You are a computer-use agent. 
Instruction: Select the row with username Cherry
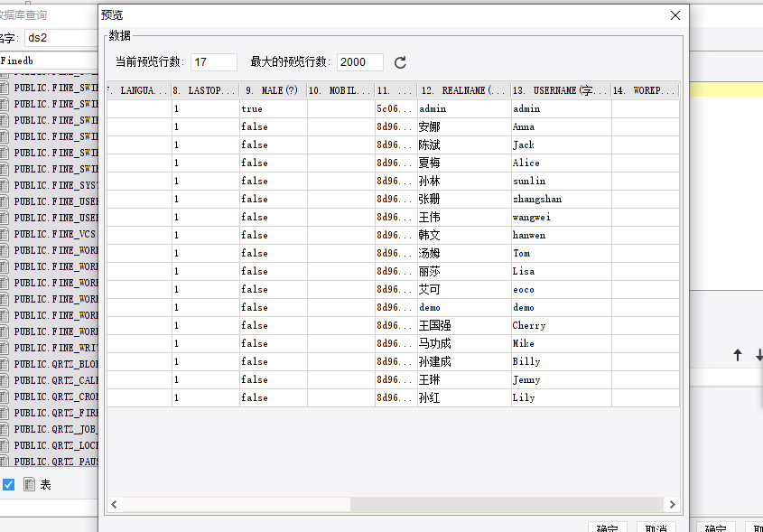(393, 326)
